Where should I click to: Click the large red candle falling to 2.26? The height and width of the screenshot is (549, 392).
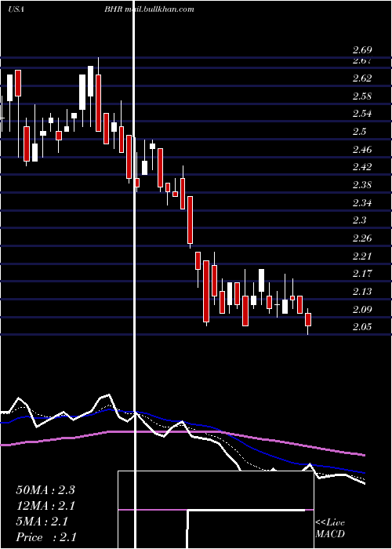click(190, 220)
